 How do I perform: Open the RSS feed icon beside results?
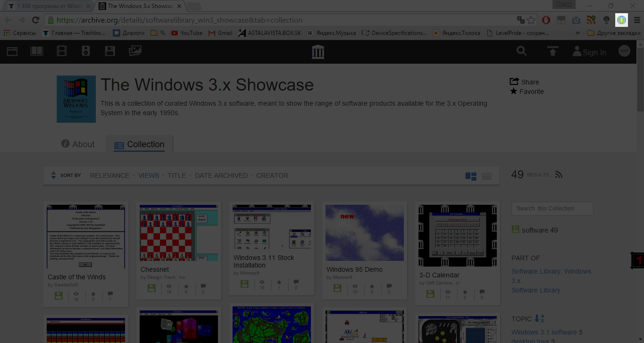coord(559,175)
